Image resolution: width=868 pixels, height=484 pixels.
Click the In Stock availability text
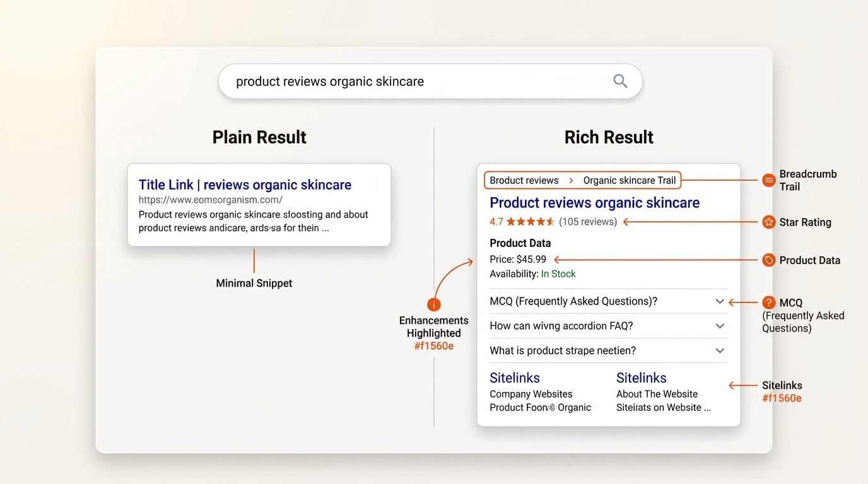[558, 274]
